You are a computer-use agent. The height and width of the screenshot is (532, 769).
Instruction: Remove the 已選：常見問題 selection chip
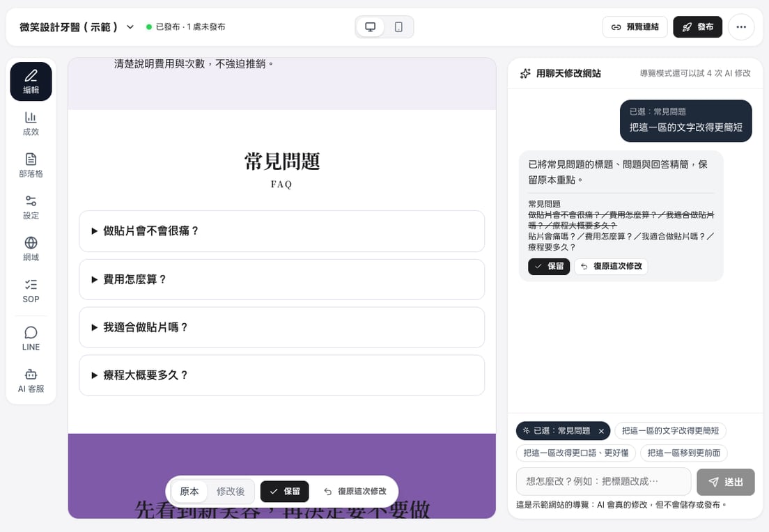601,431
